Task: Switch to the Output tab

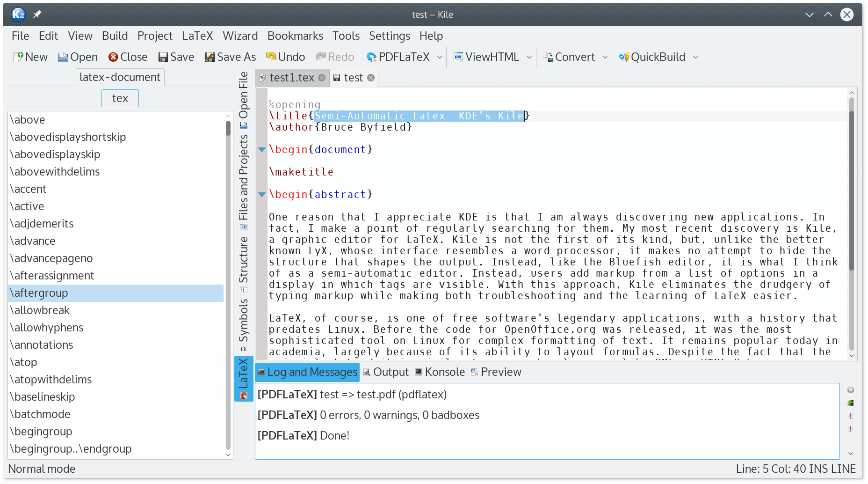Action: (x=386, y=372)
